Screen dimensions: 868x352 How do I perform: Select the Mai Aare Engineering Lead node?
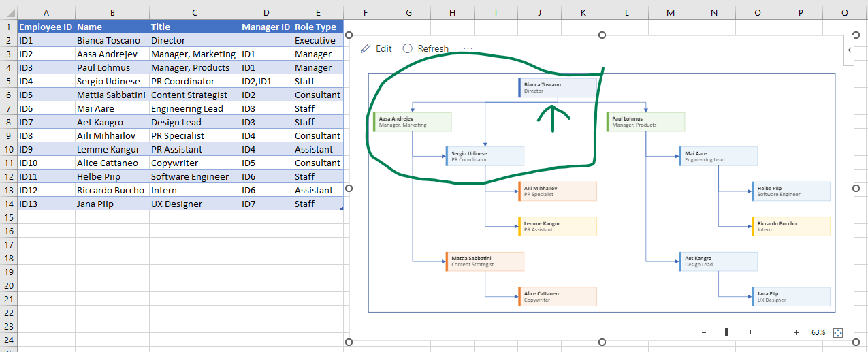click(718, 156)
